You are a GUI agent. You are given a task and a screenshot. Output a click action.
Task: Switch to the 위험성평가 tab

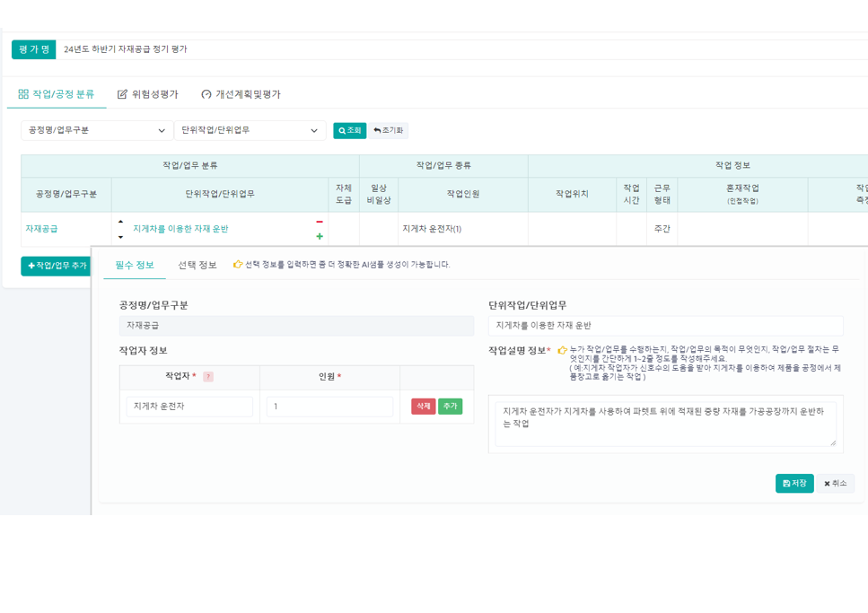click(x=147, y=94)
